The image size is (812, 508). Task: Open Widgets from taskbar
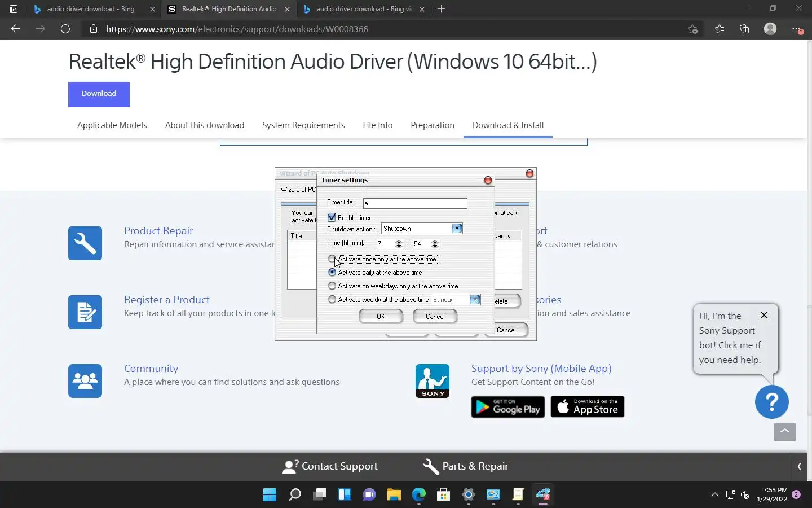(x=345, y=495)
